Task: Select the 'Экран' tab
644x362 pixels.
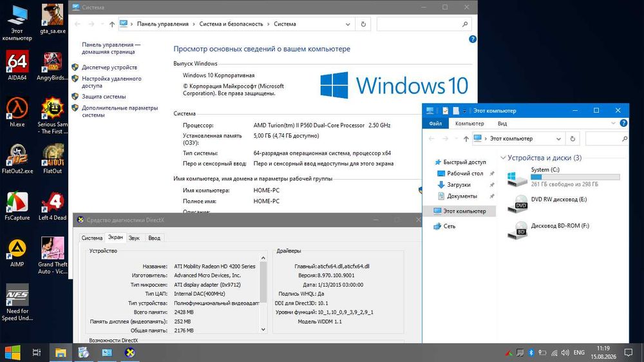Action: (115, 237)
